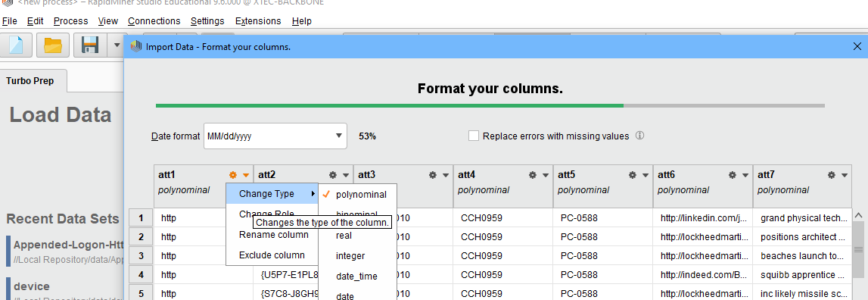Screen dimensions: 868x300
Task: Click the gear icon of column att5
Action: point(632,175)
